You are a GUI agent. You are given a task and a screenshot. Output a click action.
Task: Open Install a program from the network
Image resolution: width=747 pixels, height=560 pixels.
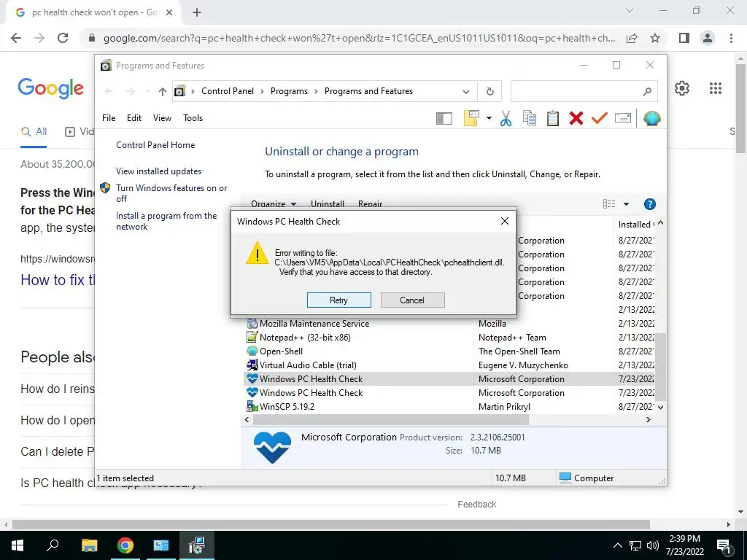point(166,221)
